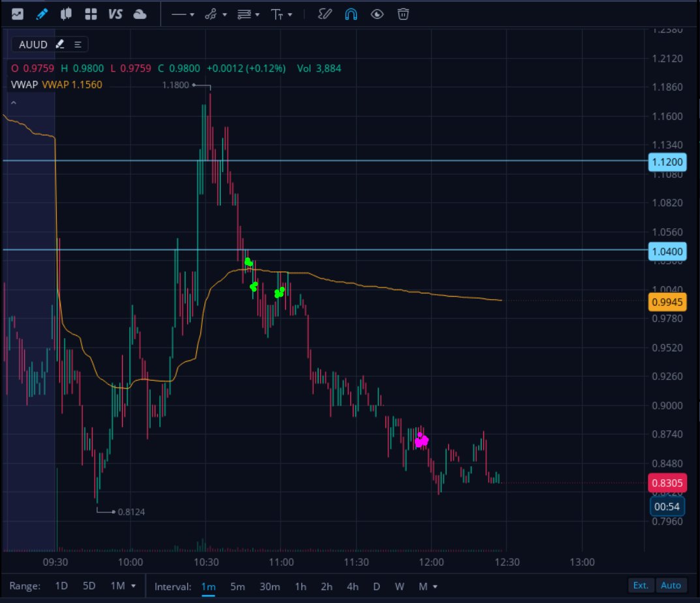
Task: Set range to 1D
Action: [x=61, y=585]
